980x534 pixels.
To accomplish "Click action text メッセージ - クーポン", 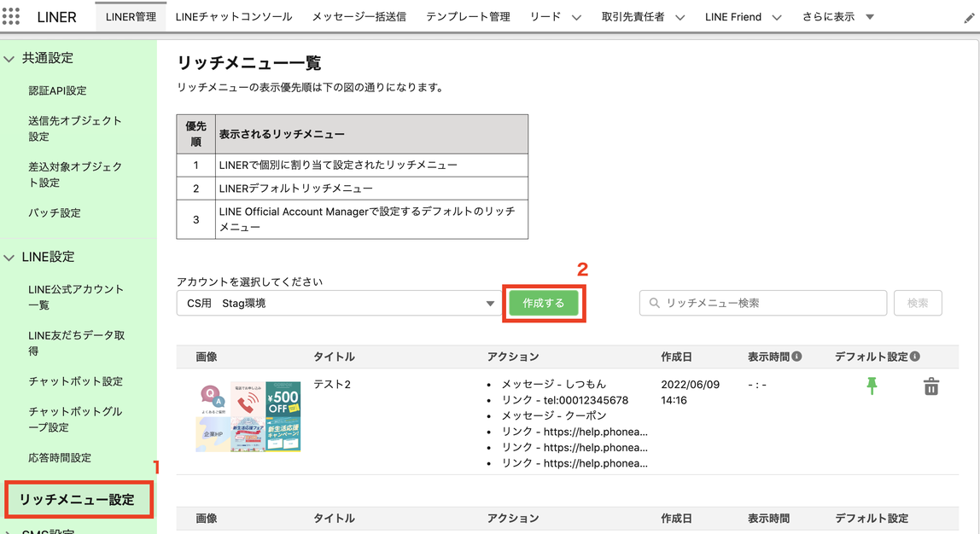I will [x=554, y=415].
